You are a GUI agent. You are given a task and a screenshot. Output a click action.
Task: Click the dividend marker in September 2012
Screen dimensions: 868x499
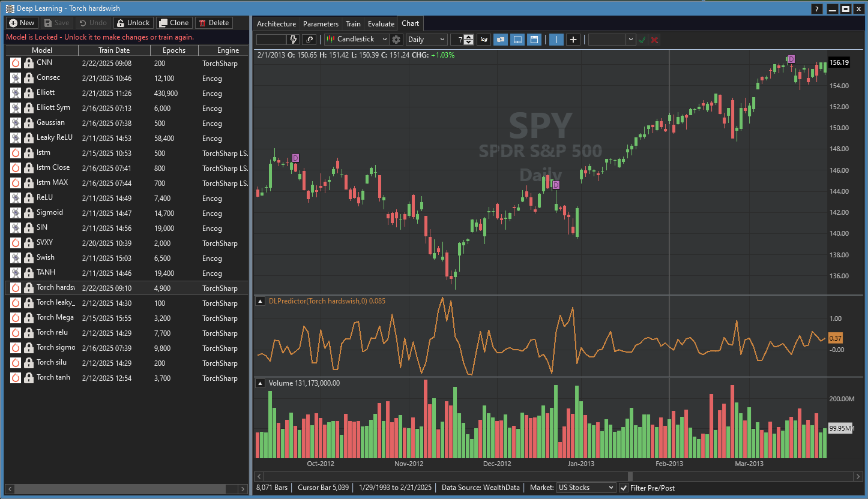[x=295, y=158]
